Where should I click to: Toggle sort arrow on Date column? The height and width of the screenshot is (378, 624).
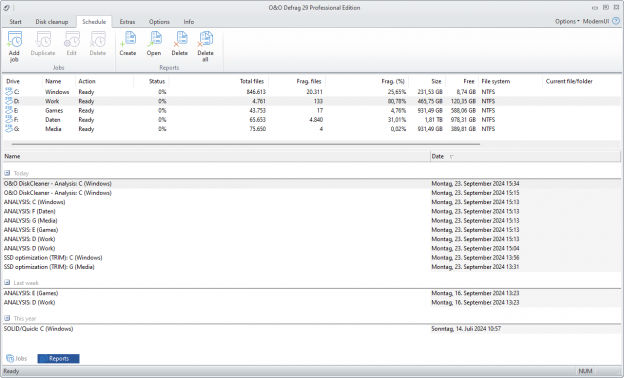pyautogui.click(x=452, y=157)
